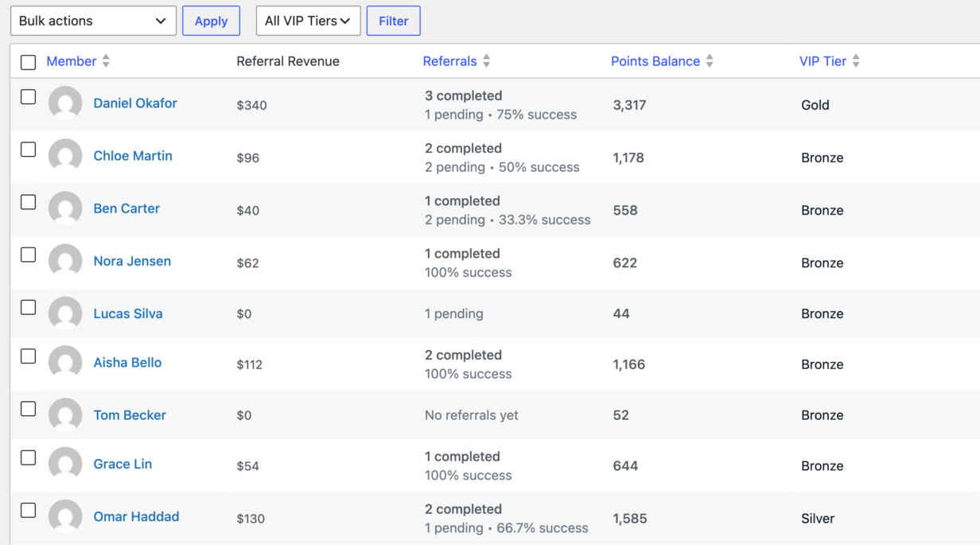
Task: Click Omar Haddad's avatar icon
Action: (x=65, y=517)
